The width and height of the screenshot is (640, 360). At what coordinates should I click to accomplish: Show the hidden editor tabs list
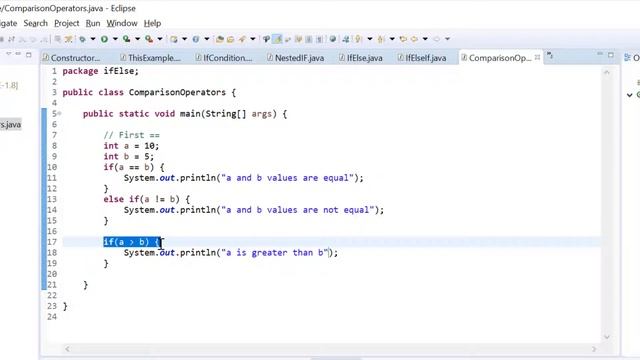[x=550, y=56]
